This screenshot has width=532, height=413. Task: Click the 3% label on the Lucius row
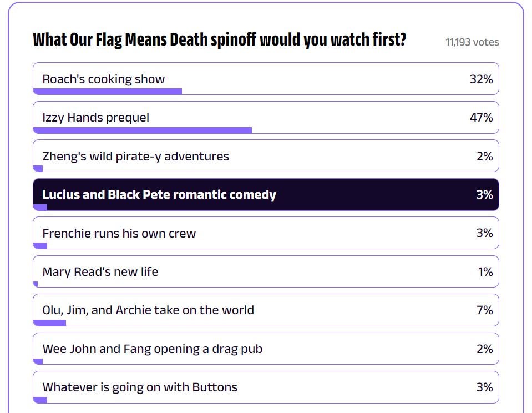pyautogui.click(x=486, y=195)
